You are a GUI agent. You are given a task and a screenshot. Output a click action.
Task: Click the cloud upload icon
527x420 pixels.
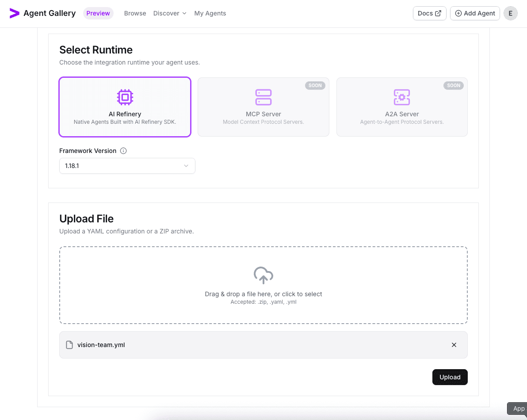(263, 275)
